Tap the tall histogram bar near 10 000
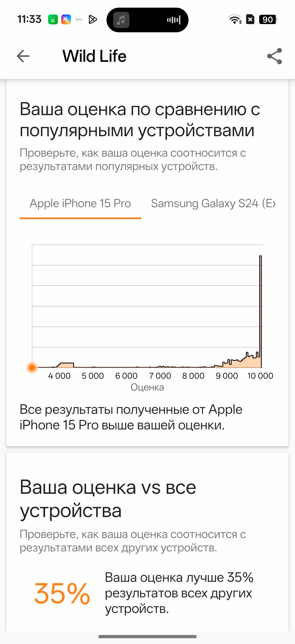The height and width of the screenshot is (644, 295). (261, 311)
